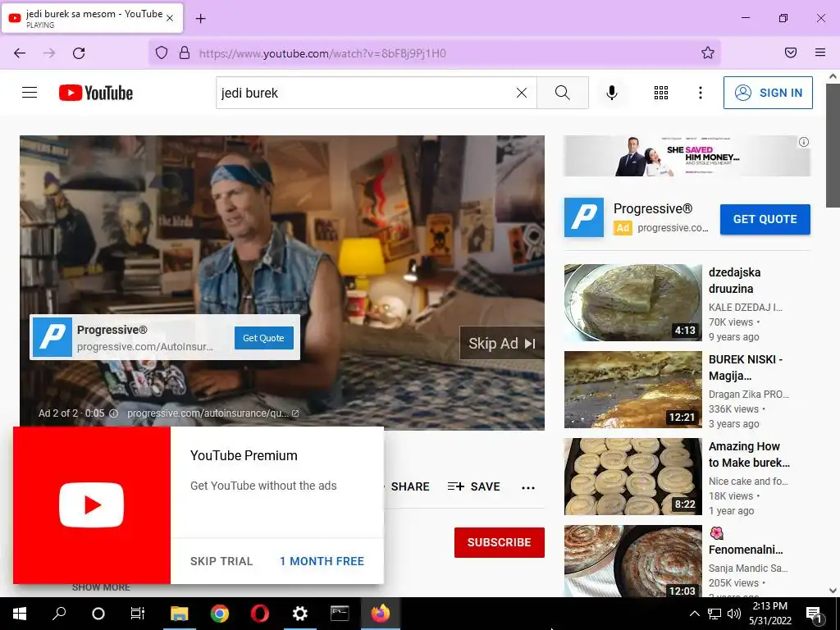The height and width of the screenshot is (630, 840).
Task: Select the jedi burek sa mesom tab
Action: click(92, 18)
